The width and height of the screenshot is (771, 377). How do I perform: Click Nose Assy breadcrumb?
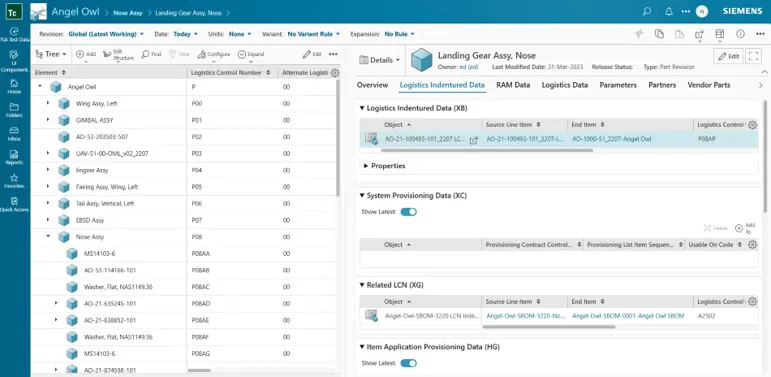128,13
